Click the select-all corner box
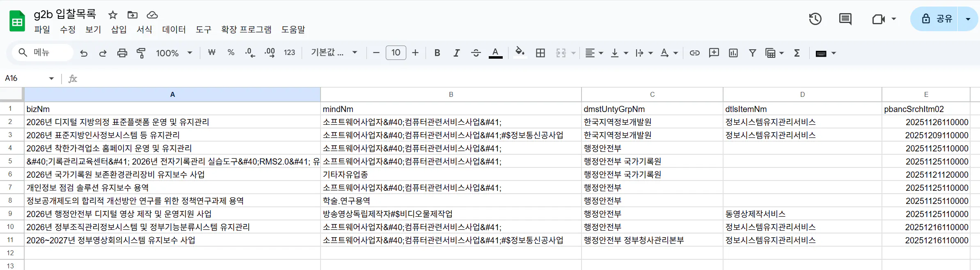 11,94
